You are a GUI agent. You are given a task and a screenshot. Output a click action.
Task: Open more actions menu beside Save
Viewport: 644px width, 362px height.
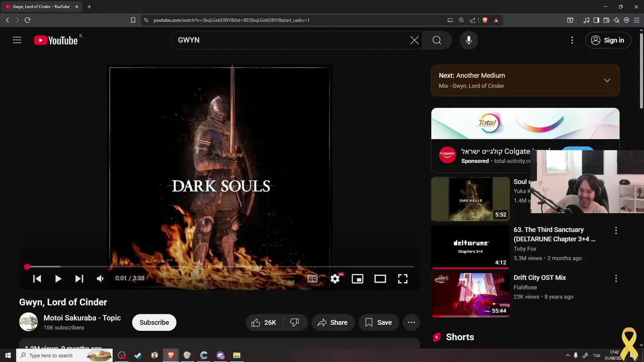pos(412,322)
